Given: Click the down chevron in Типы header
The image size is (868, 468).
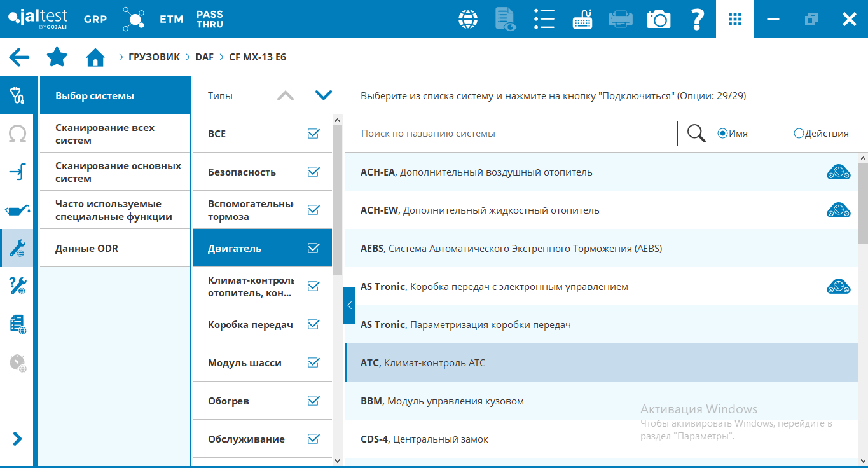Looking at the screenshot, I should 324,95.
